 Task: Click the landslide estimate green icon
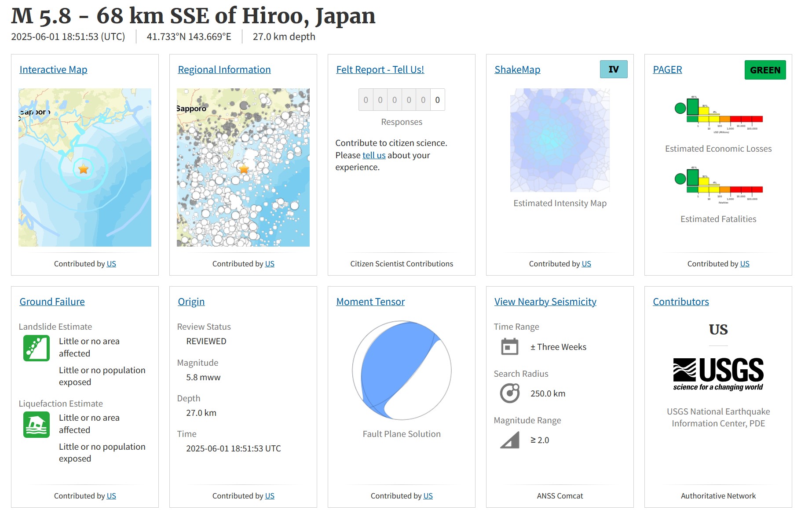(x=37, y=348)
